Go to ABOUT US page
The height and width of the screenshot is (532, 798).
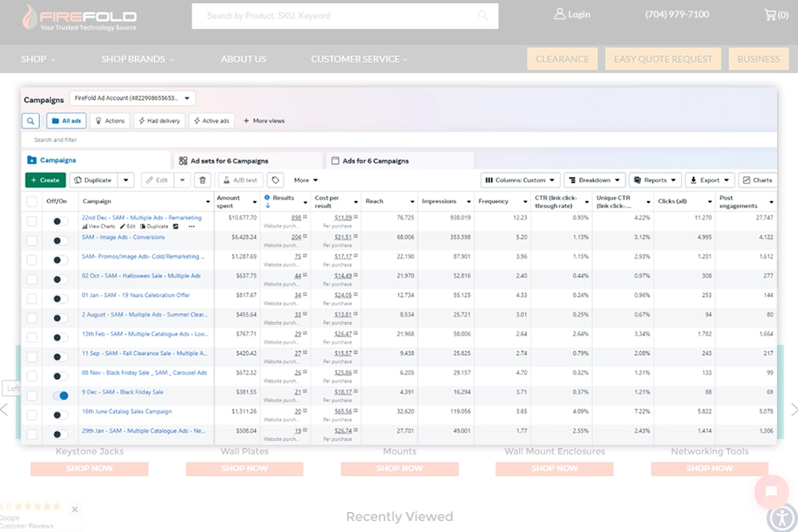[244, 59]
